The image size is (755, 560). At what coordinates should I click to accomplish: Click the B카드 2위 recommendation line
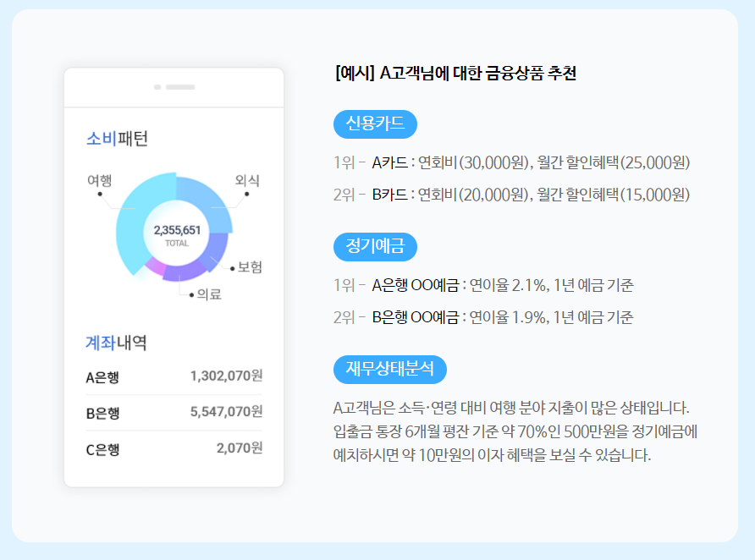tap(512, 195)
